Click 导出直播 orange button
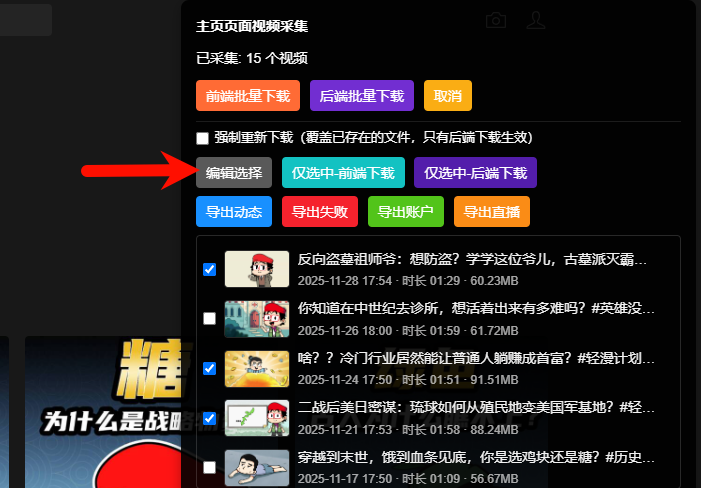The height and width of the screenshot is (488, 701). tap(492, 212)
